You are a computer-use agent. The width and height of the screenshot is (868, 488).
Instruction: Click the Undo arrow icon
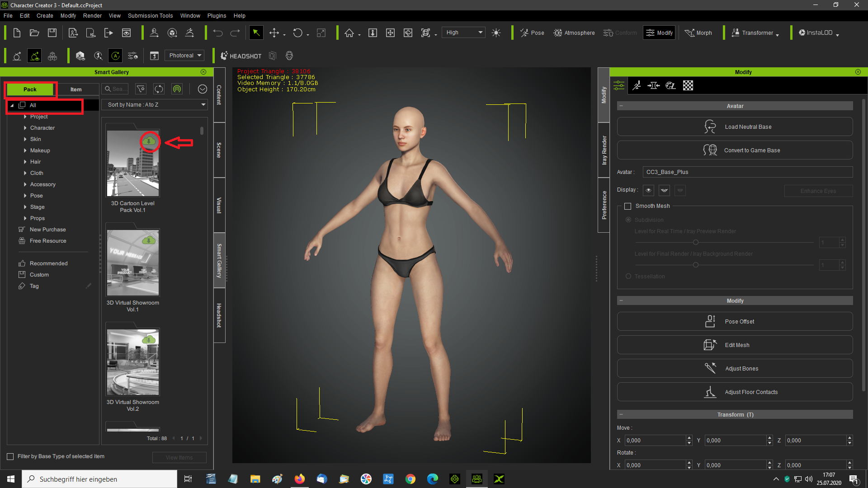[218, 33]
